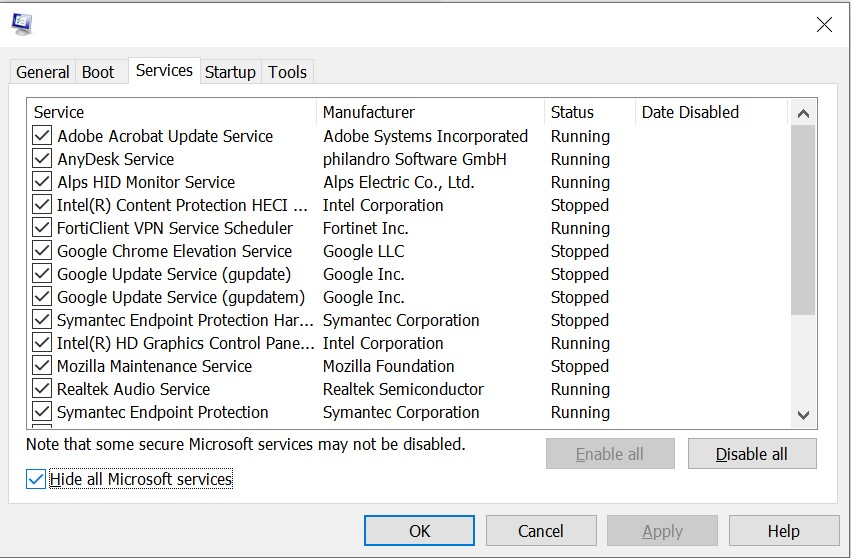Viewport: 851px width, 558px height.
Task: Uncheck the Mozilla Maintenance Service checkbox
Action: coord(42,366)
